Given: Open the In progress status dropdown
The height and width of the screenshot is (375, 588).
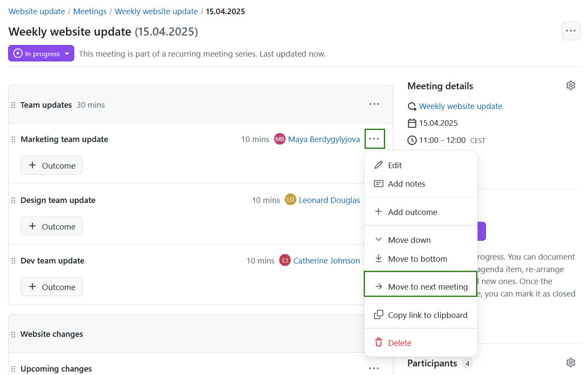Looking at the screenshot, I should [41, 53].
